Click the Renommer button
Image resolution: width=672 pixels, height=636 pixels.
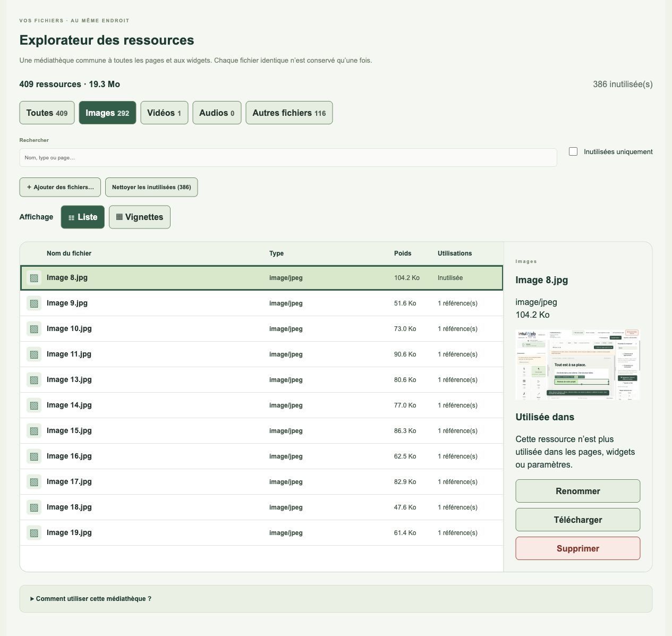pos(578,491)
